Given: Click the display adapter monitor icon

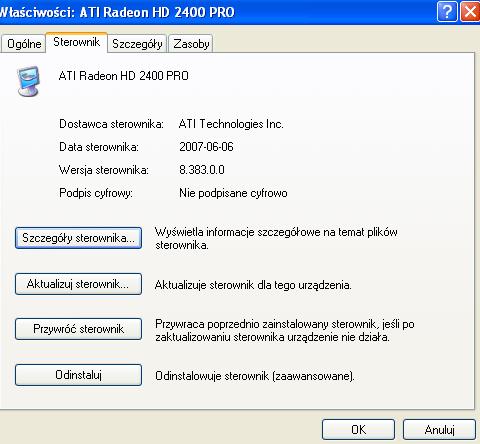Looking at the screenshot, I should coord(28,81).
